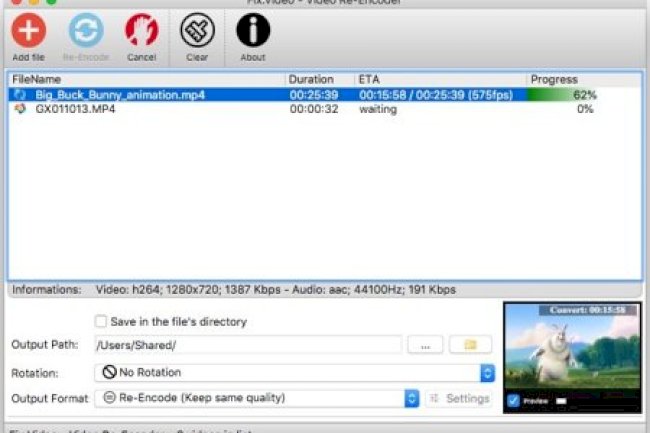
Task: Open the Rotation dropdown
Action: 295,373
